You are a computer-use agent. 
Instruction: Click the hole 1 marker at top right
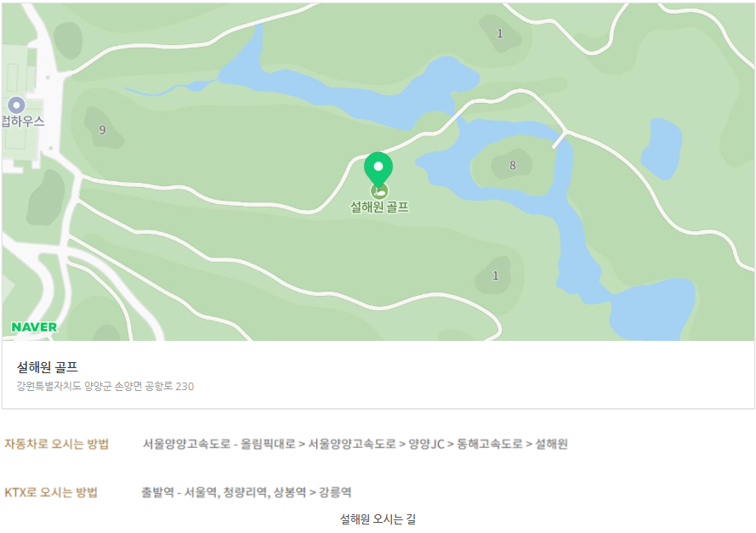pos(499,33)
